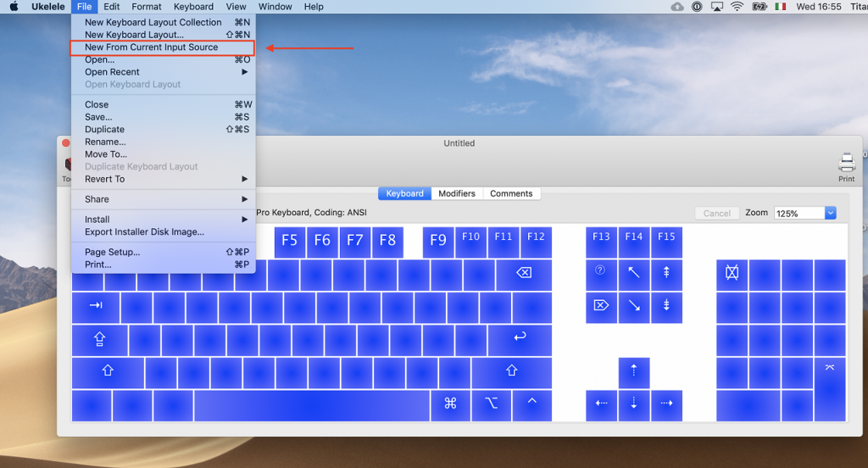
Task: Choose New From Current Input Source
Action: pyautogui.click(x=162, y=47)
